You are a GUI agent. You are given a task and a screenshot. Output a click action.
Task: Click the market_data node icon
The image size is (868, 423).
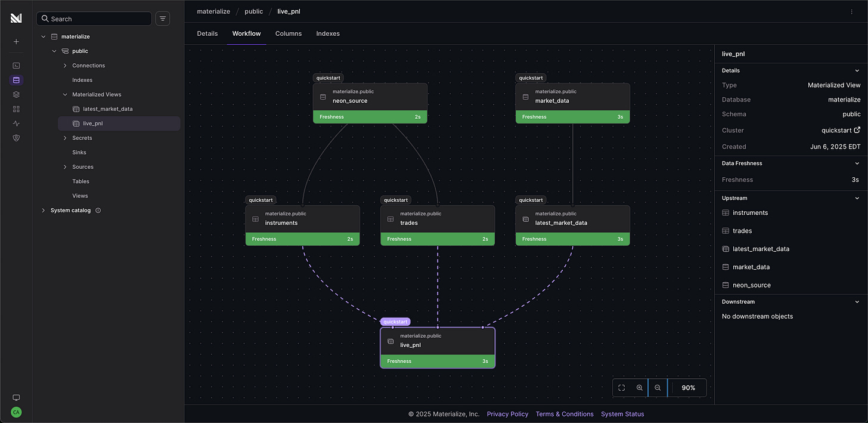tap(526, 97)
